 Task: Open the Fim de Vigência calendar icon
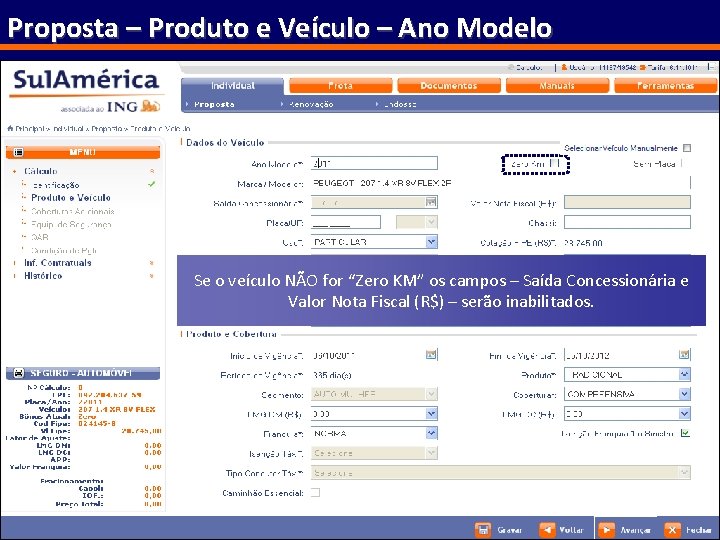pyautogui.click(x=684, y=354)
